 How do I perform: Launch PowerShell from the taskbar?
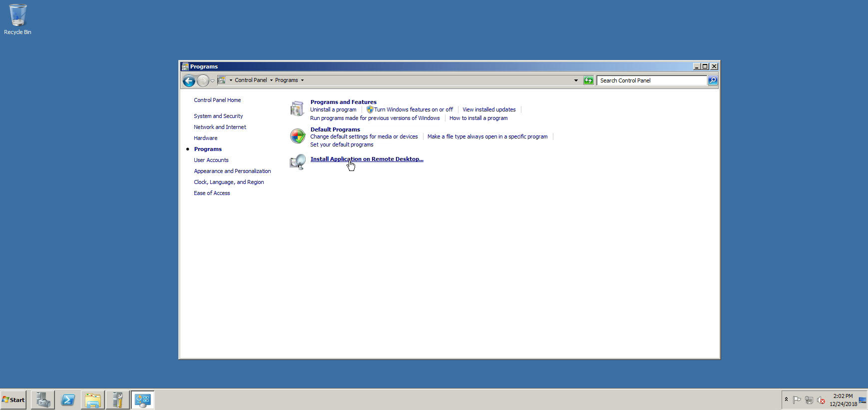tap(68, 400)
